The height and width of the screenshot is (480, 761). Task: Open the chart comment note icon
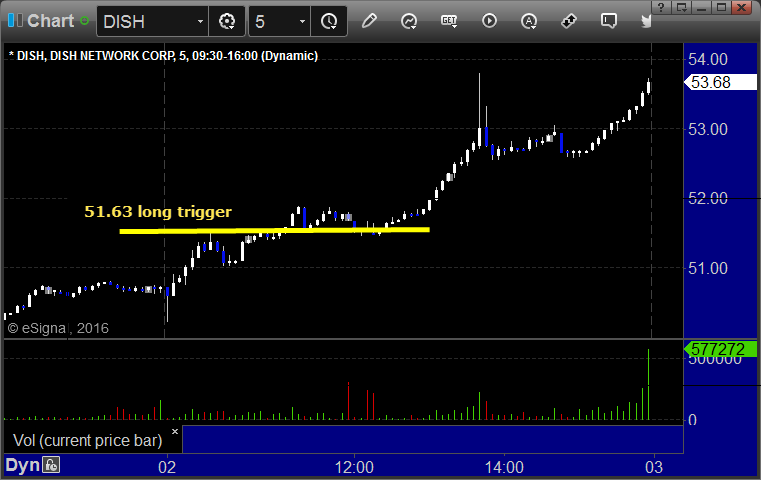[x=609, y=21]
